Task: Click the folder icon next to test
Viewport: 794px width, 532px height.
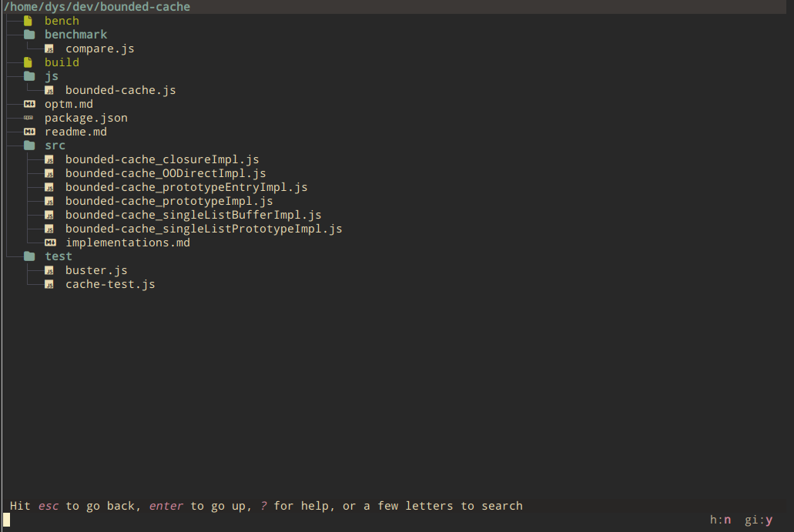Action: pyautogui.click(x=28, y=256)
